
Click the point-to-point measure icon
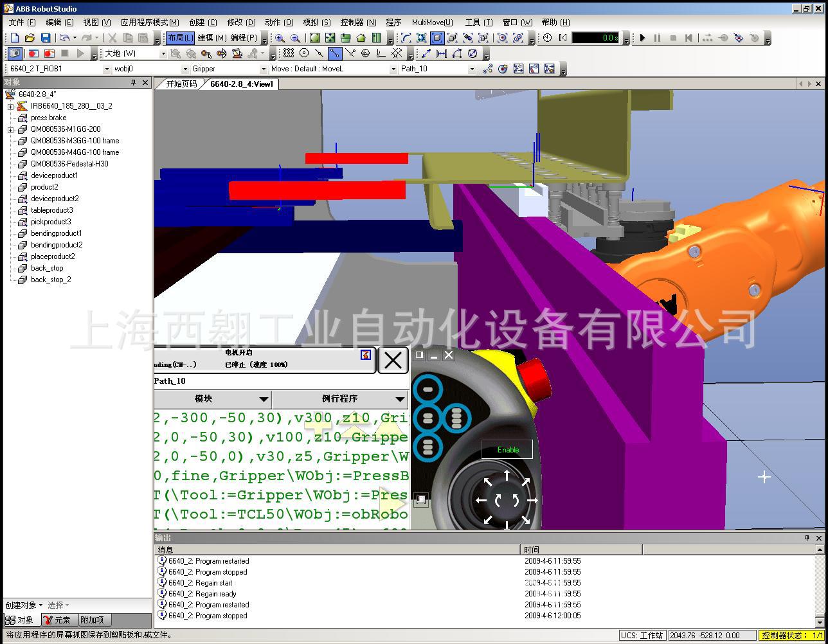[426, 53]
